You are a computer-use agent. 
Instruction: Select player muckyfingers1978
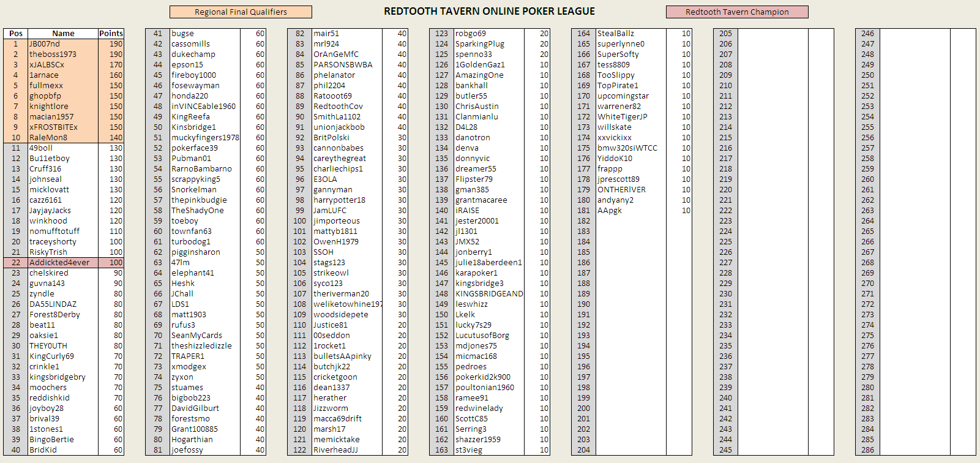tap(205, 137)
